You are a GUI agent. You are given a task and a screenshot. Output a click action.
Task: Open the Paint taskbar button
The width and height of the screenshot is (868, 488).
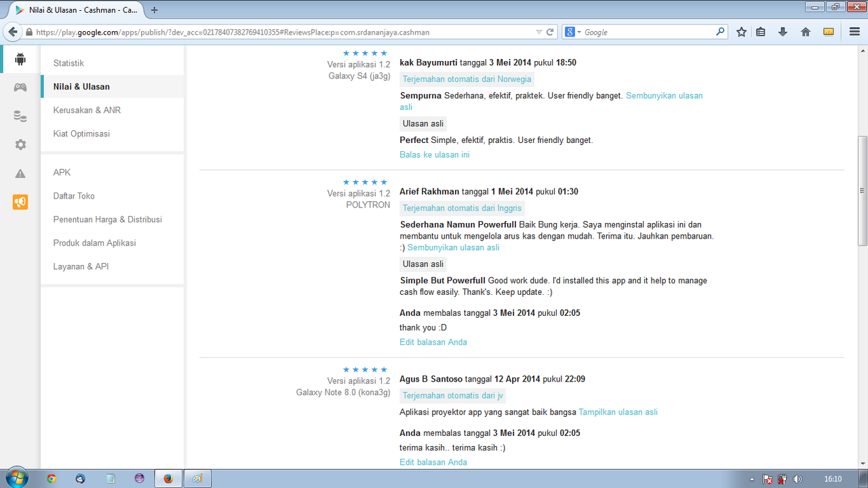(197, 479)
